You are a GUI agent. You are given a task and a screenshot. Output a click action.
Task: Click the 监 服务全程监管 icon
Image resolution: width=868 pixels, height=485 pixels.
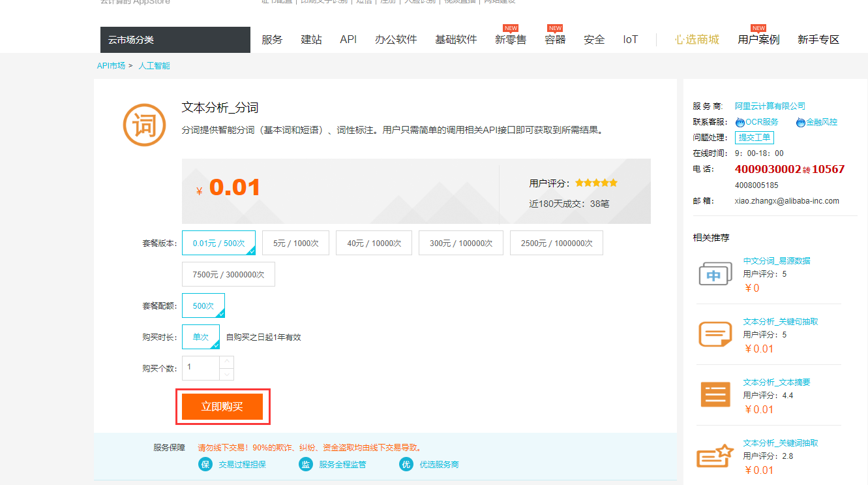click(x=306, y=465)
